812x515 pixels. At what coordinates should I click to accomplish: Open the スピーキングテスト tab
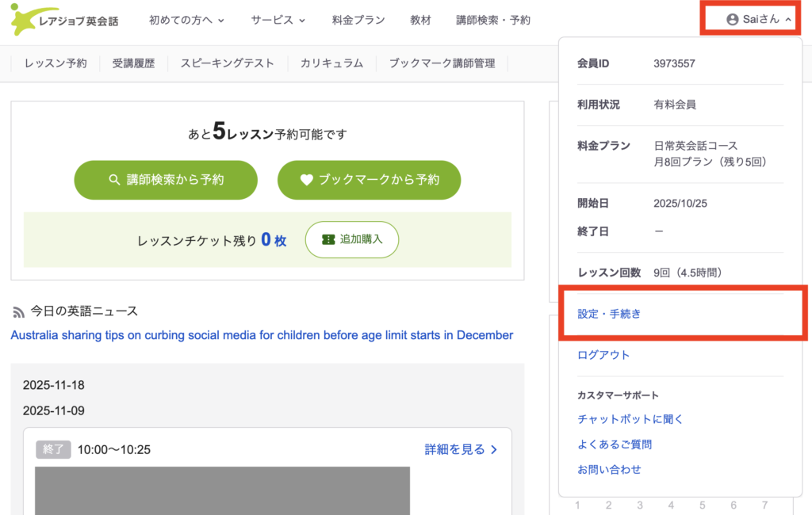pos(227,63)
